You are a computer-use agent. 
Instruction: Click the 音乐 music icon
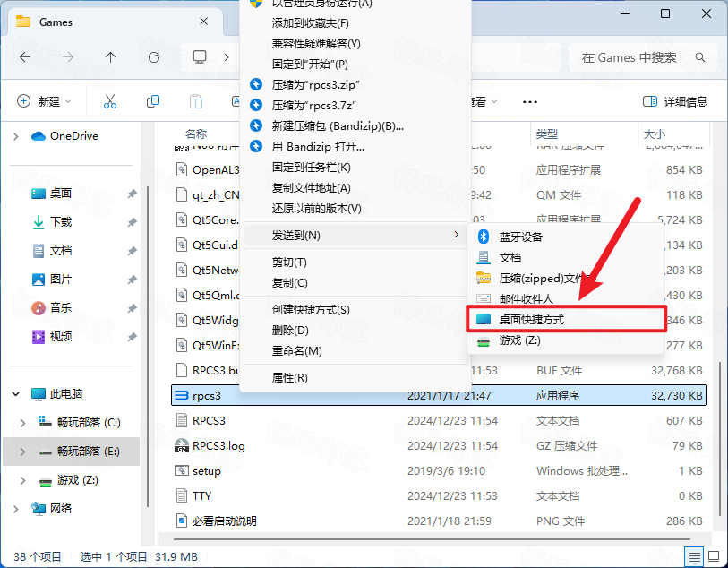(39, 307)
